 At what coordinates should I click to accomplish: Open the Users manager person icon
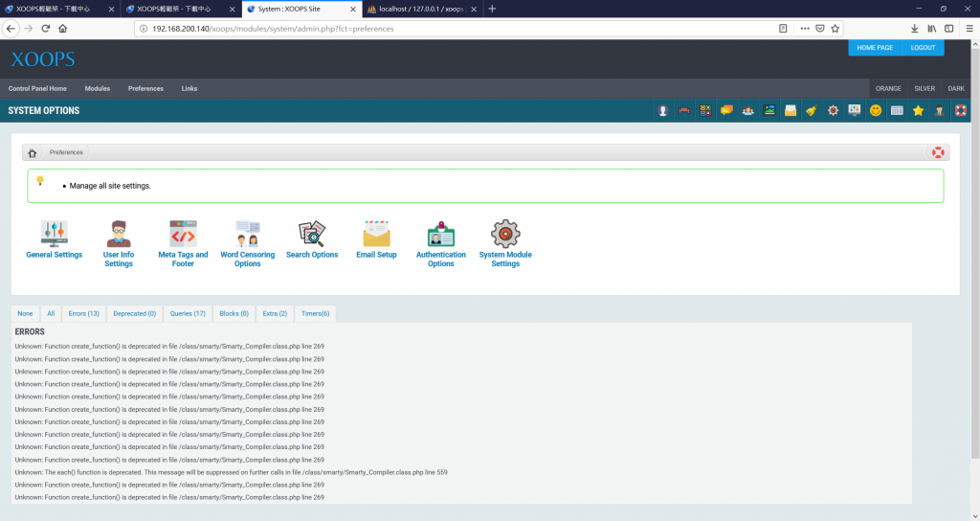[x=940, y=111]
